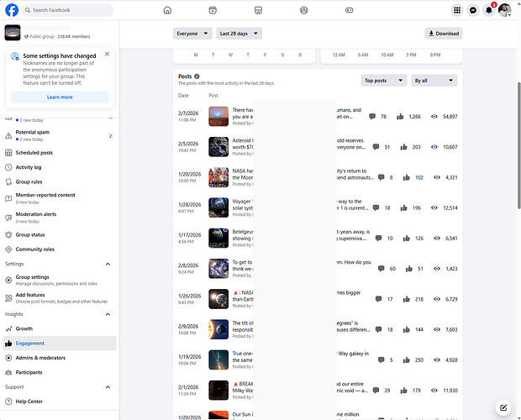Open Moderation alerts
This screenshot has height=420, width=521.
pos(60,218)
